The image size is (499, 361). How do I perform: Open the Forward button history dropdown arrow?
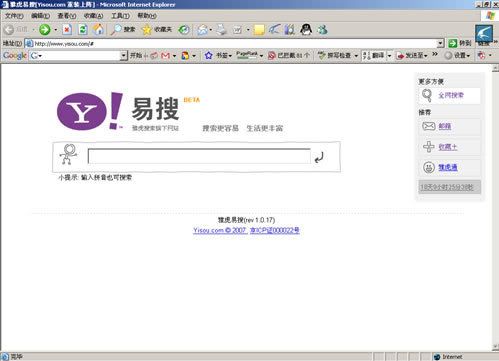click(55, 30)
